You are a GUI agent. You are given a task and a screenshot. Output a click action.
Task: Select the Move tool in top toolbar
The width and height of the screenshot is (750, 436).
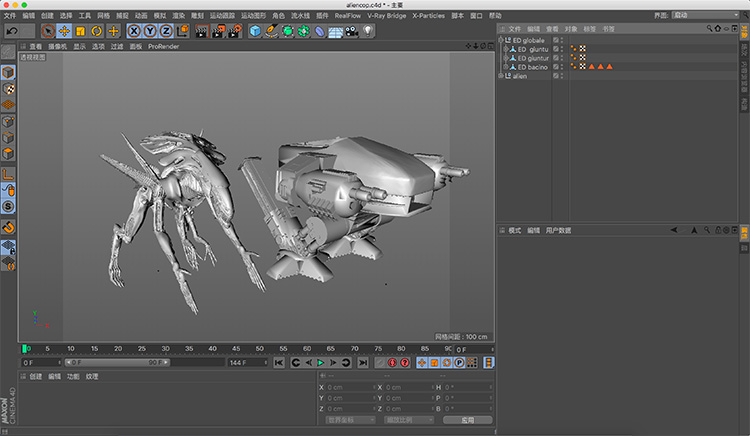(63, 31)
